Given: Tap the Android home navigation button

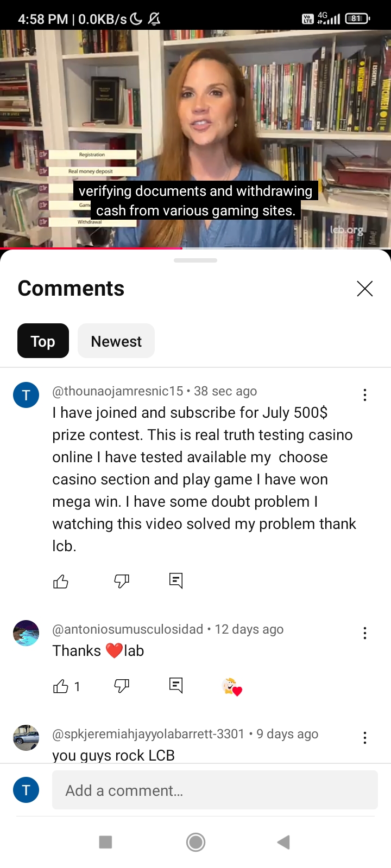Looking at the screenshot, I should point(195,842).
